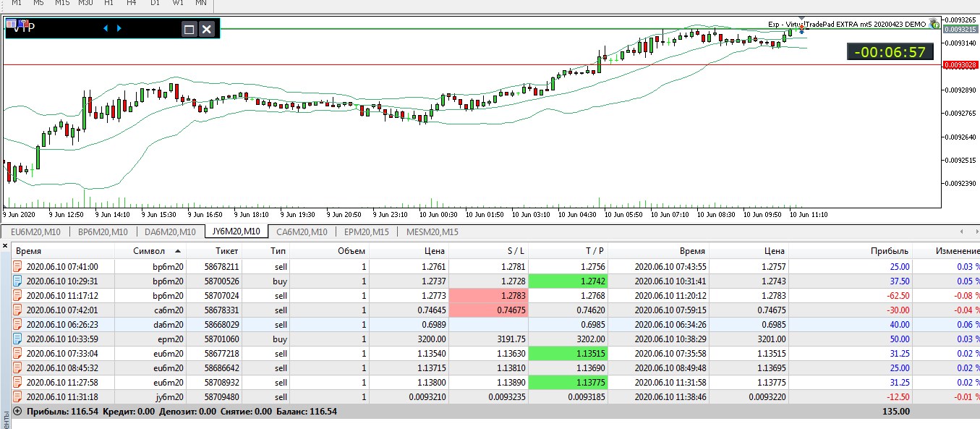Click the red S/L cell 0.74675
Image resolution: width=980 pixels, height=429 pixels.
click(x=488, y=310)
